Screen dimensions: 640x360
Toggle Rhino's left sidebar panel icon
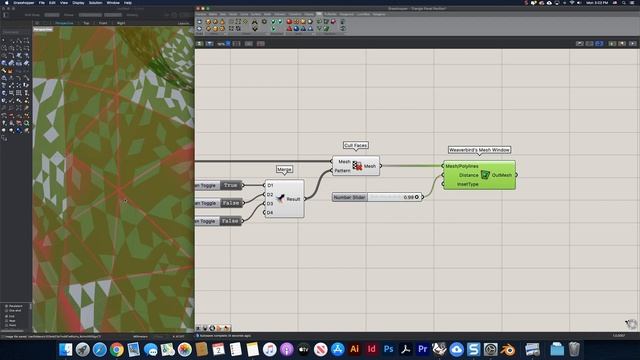tap(6, 15)
